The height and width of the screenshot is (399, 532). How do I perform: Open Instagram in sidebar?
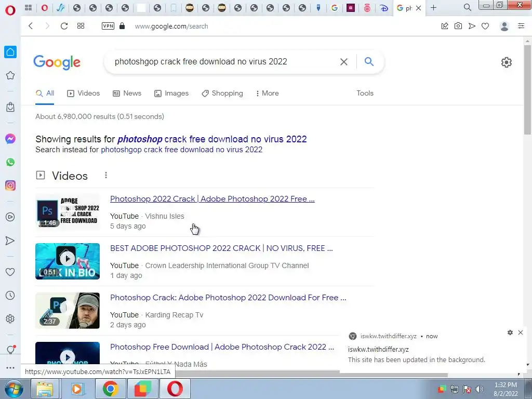(10, 185)
